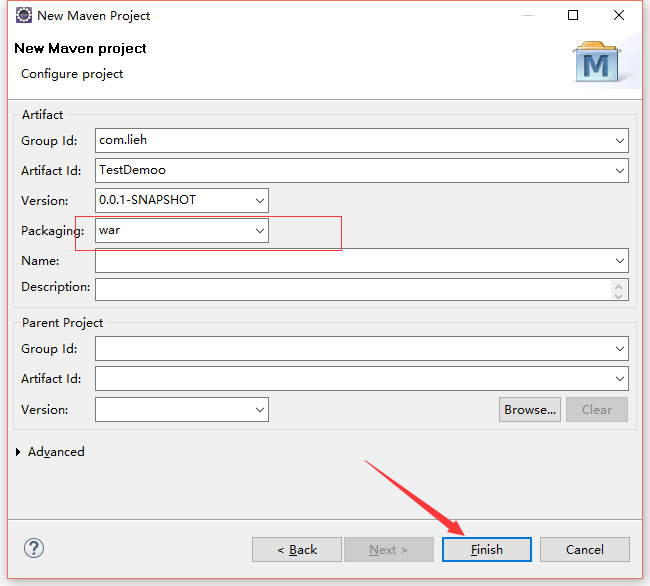Screen dimensions: 650x586
Task: Open the Artifact Group Id dropdown arrow
Action: point(619,140)
